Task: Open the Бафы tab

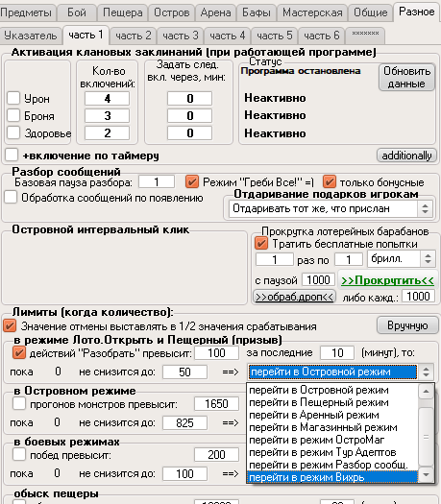Action: (x=257, y=12)
